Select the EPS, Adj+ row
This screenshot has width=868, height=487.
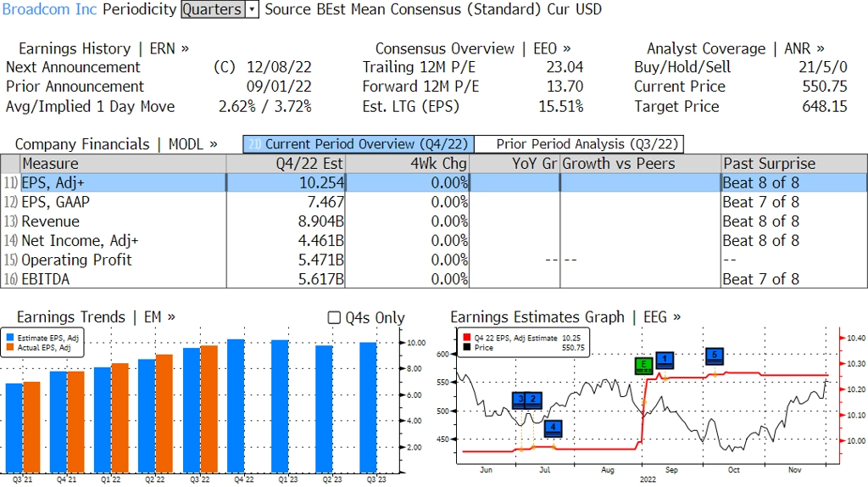click(x=434, y=182)
